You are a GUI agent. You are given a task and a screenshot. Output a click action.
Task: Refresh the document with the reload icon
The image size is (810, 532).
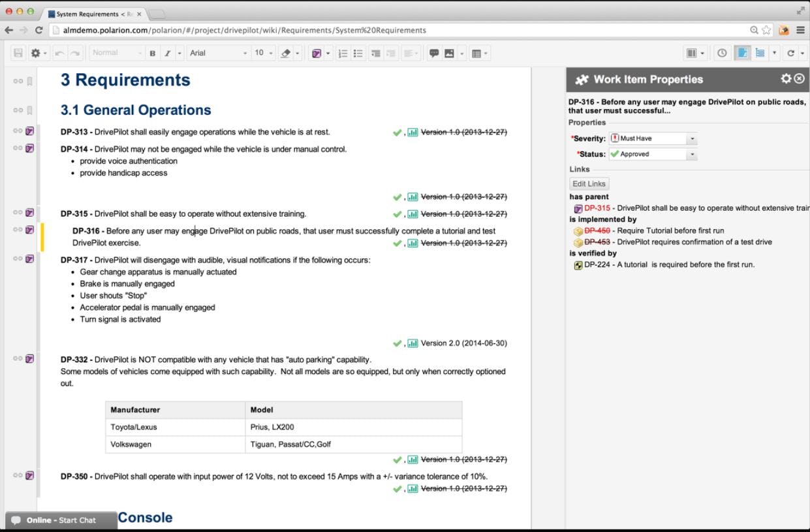[x=792, y=53]
